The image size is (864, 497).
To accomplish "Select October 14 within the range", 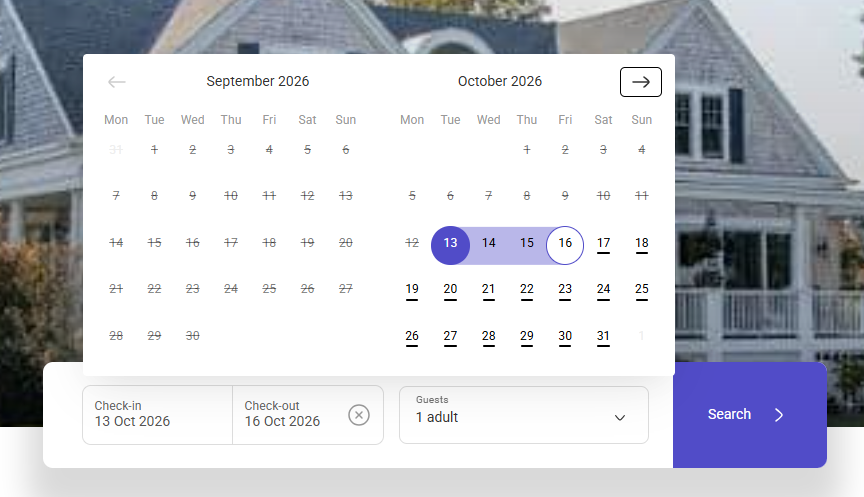I will [x=488, y=245].
